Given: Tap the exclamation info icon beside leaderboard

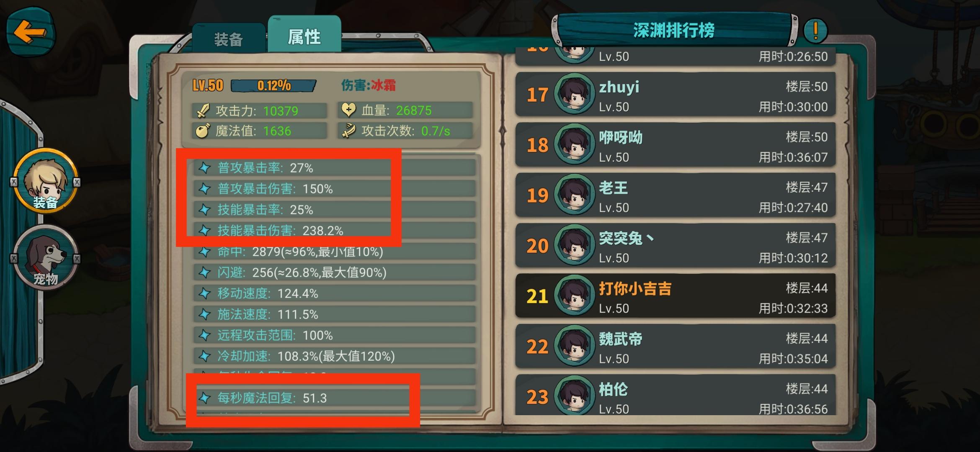Looking at the screenshot, I should click(x=815, y=31).
